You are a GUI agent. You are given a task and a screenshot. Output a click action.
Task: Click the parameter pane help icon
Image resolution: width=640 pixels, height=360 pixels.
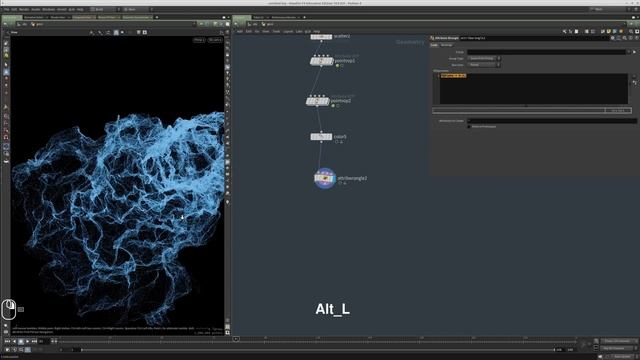point(636,38)
